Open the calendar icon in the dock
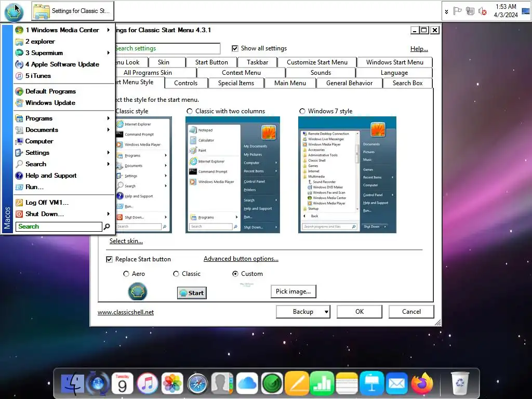 122,384
